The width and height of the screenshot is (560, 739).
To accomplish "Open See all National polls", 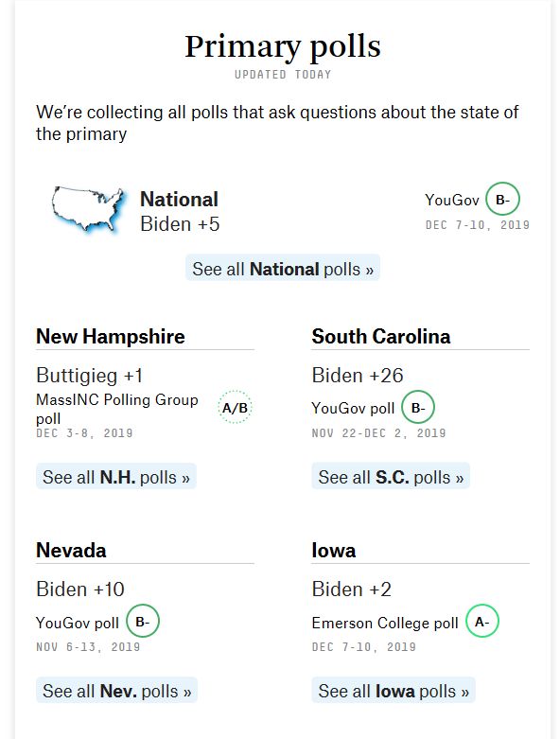I will (x=283, y=269).
